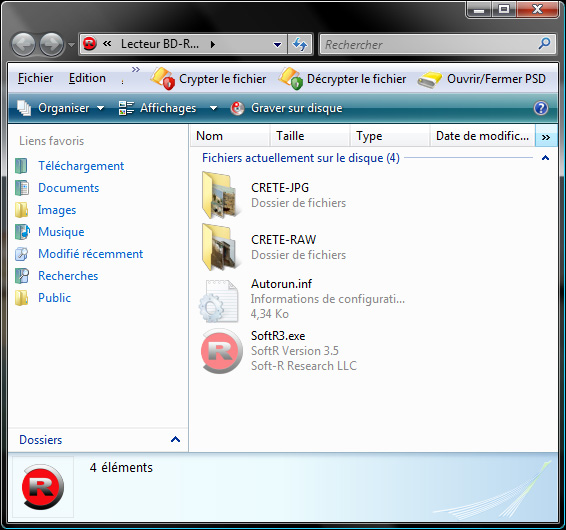Collapse the disc files group arrow
Screen dimensions: 566x530
pos(545,158)
